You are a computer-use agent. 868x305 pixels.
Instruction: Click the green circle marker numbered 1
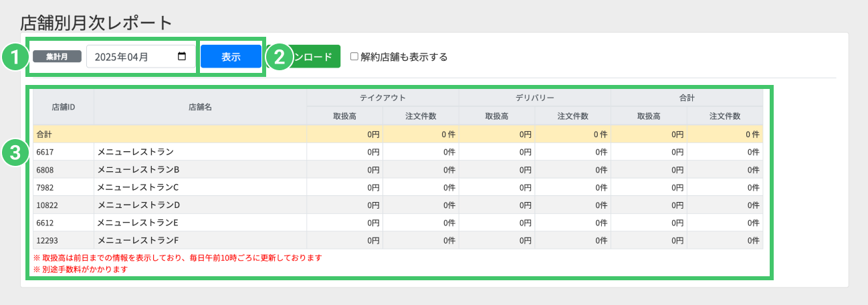coord(14,57)
